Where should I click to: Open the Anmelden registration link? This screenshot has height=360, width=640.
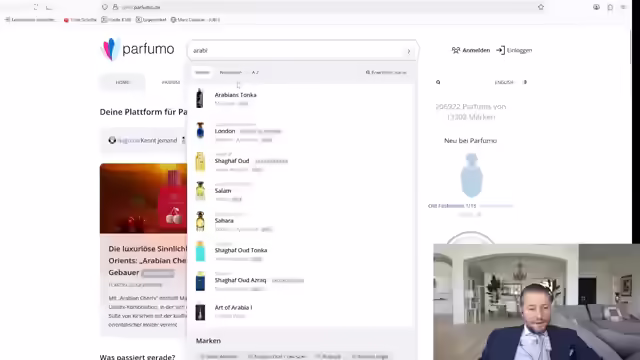(x=471, y=50)
